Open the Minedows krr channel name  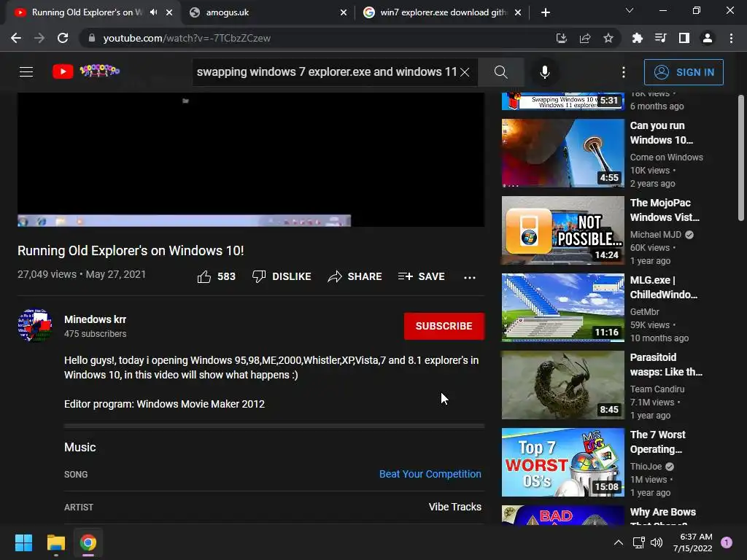point(96,319)
